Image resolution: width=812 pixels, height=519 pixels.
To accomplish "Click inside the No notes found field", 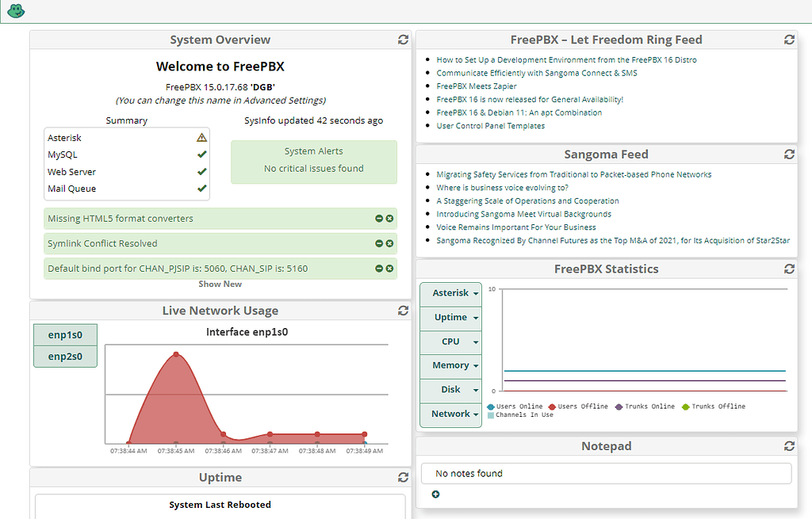I will pos(606,473).
